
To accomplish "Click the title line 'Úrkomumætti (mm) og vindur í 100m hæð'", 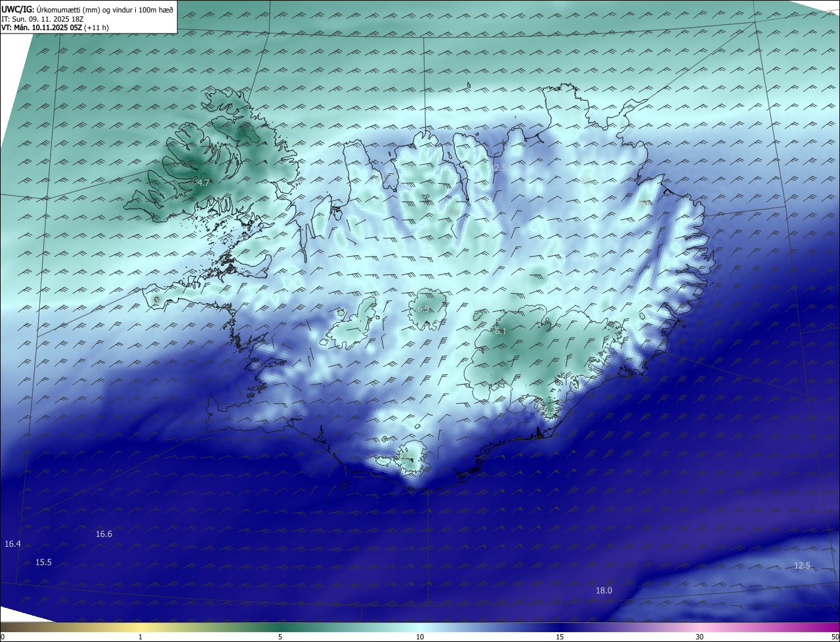I will [x=104, y=10].
